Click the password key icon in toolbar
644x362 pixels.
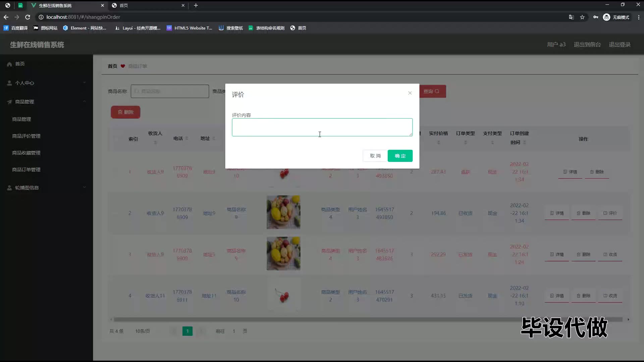click(x=595, y=17)
